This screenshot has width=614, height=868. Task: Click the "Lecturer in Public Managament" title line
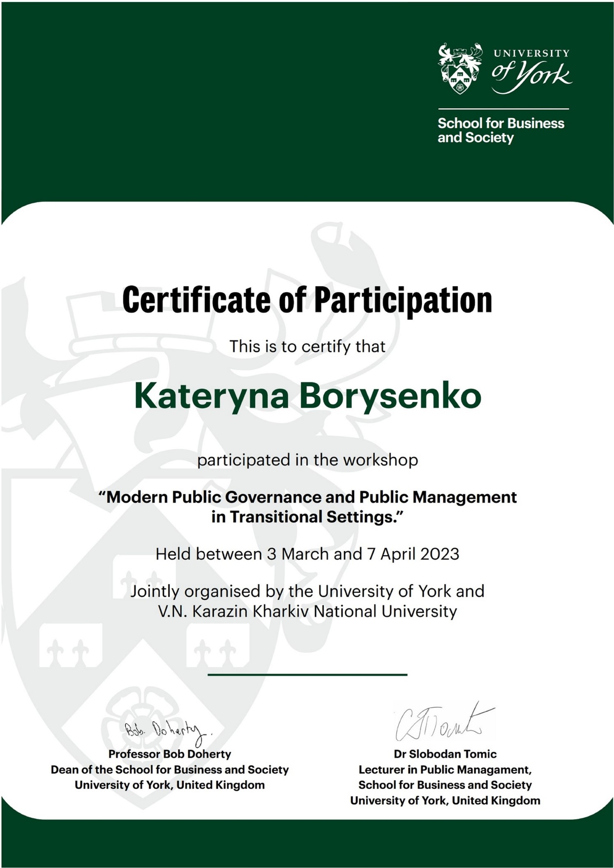pyautogui.click(x=445, y=769)
